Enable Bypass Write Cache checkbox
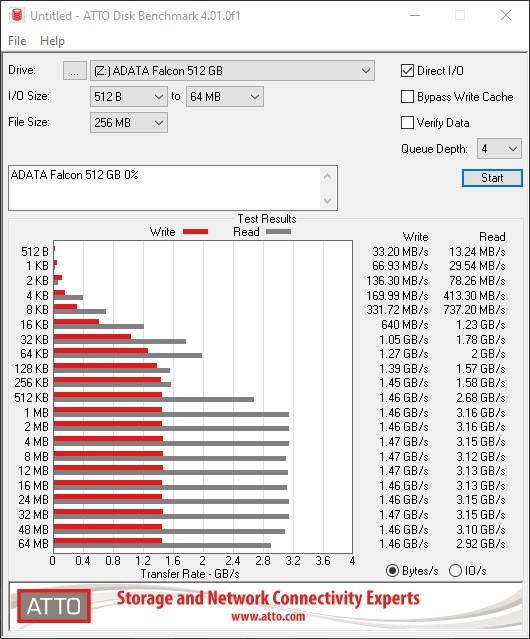 [x=407, y=97]
